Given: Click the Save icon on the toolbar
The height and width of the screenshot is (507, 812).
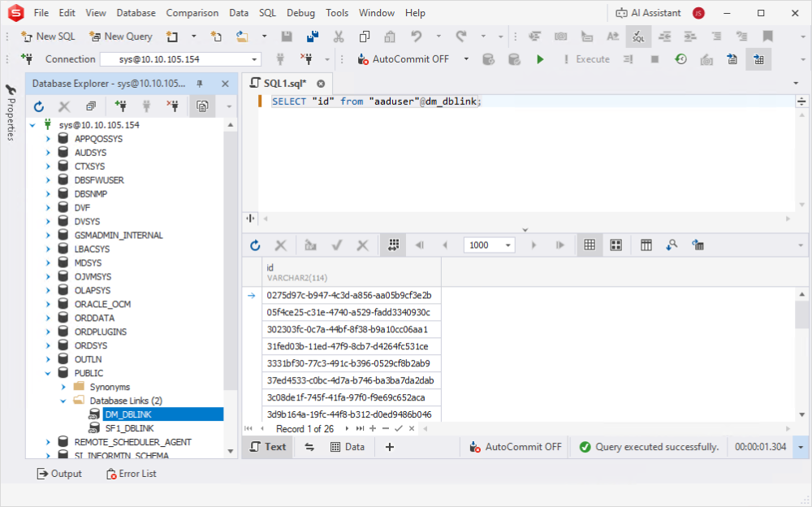Looking at the screenshot, I should pos(285,36).
